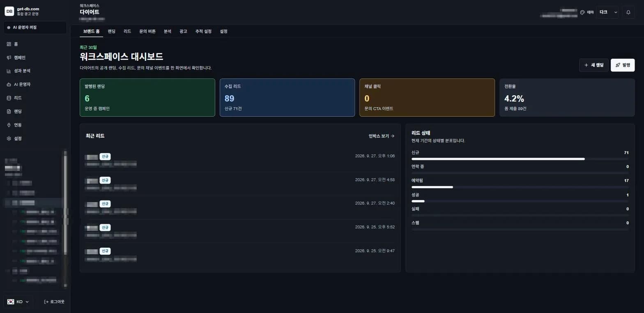Click the 신규 status progress bar
Screen dimensions: 644x313
tap(520, 159)
